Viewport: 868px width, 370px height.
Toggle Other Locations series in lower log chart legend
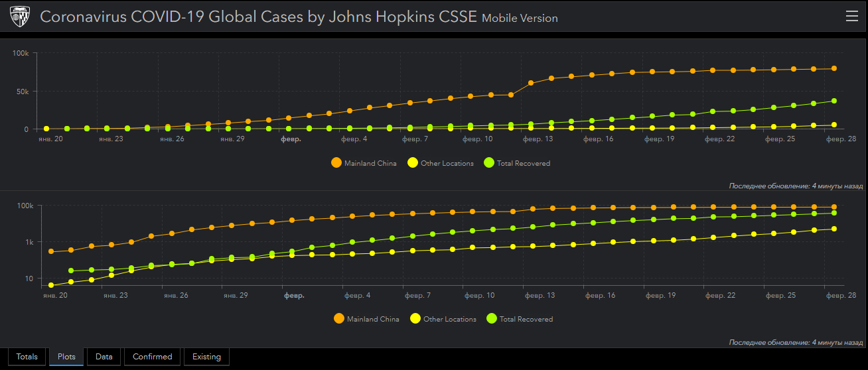[443, 319]
